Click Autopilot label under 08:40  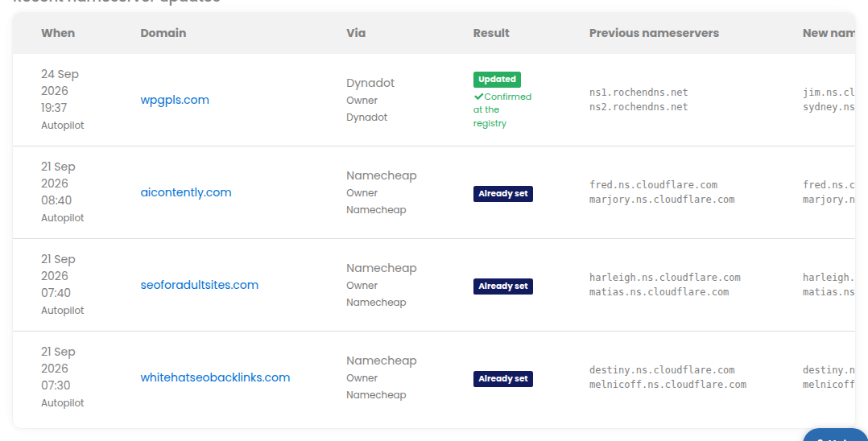point(63,218)
